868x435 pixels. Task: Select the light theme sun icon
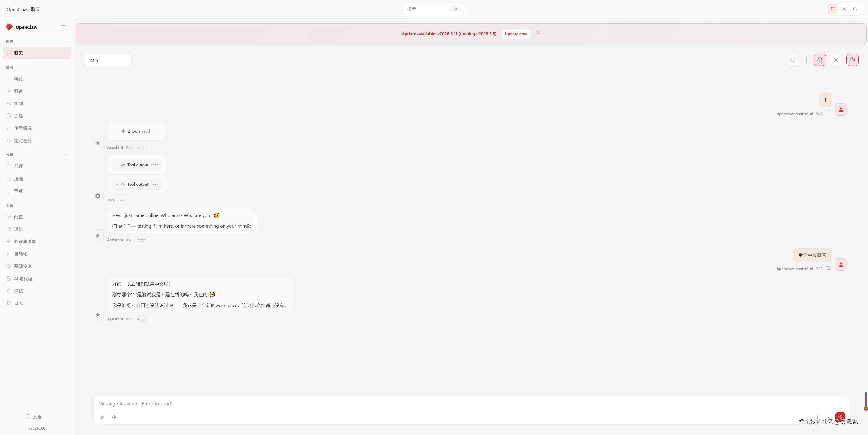(844, 9)
